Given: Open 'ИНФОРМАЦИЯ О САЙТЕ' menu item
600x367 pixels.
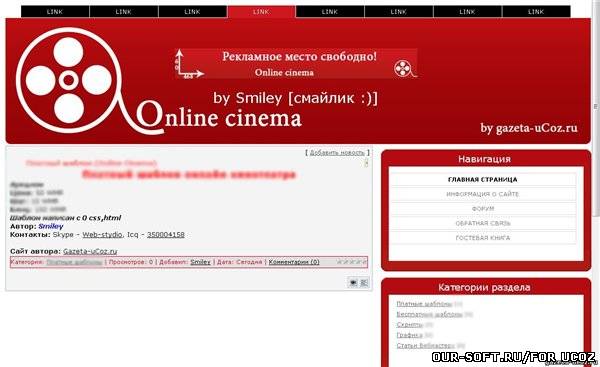Looking at the screenshot, I should [483, 194].
